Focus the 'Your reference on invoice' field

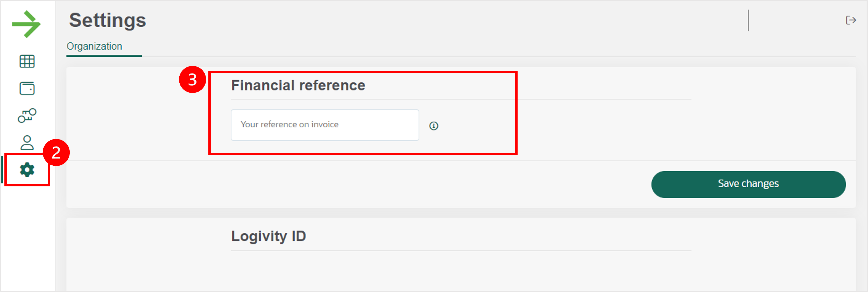[325, 125]
